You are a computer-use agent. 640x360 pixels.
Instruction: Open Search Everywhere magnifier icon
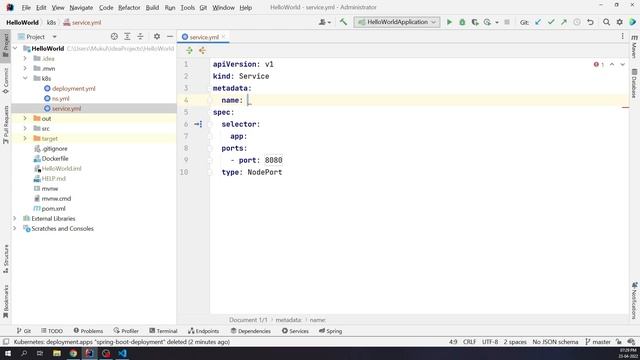point(607,22)
